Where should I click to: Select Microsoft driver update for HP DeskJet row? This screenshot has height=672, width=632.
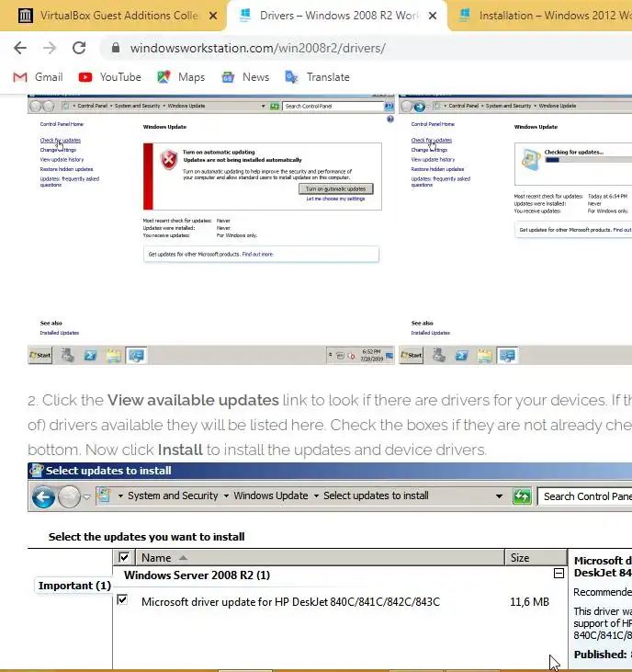290,602
